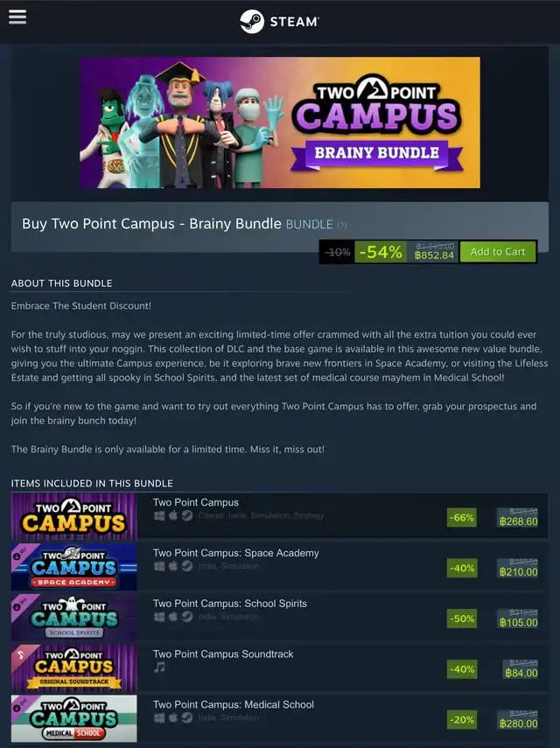Image resolution: width=560 pixels, height=748 pixels.
Task: Click the ฿280.00 Medical School price
Action: (518, 724)
